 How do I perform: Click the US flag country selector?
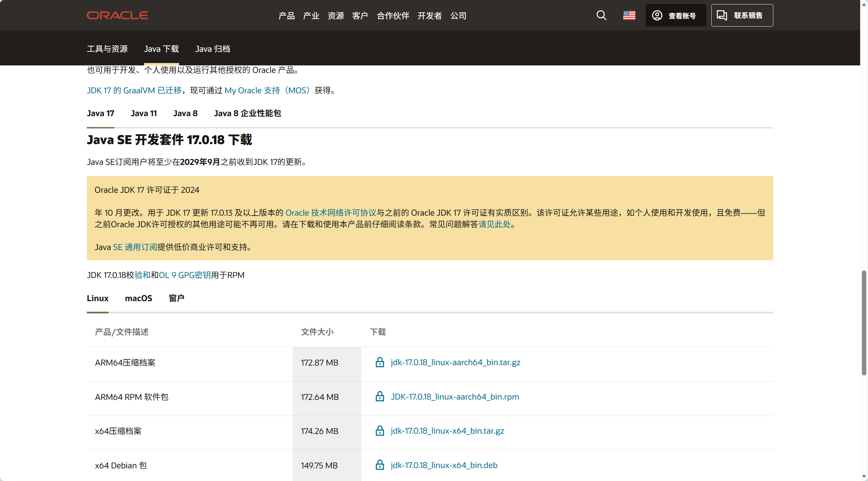tap(629, 15)
